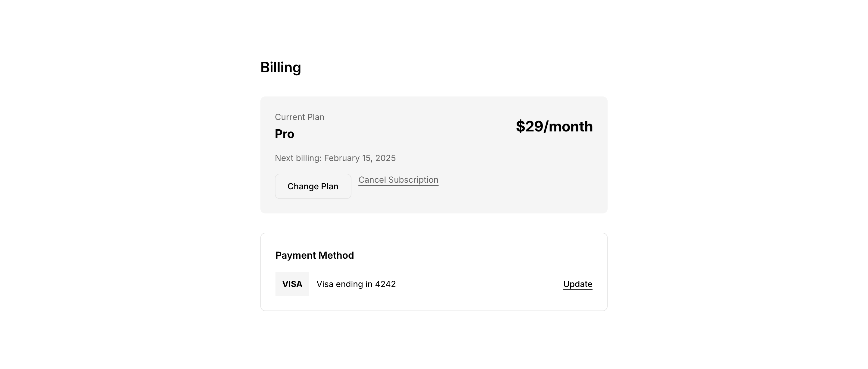Click empty area of gray Current Plan card
Viewport: 868px width, 369px height.
505,182
